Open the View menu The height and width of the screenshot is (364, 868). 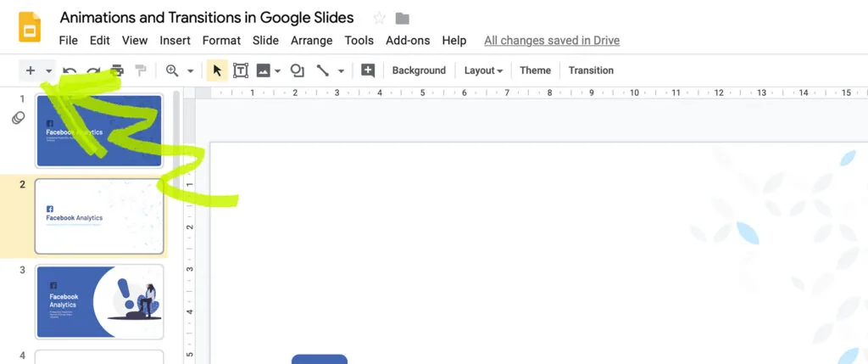135,41
